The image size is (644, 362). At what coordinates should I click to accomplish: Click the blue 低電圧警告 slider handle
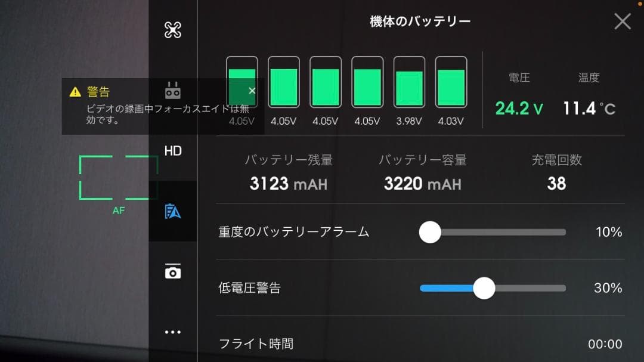[x=484, y=288]
